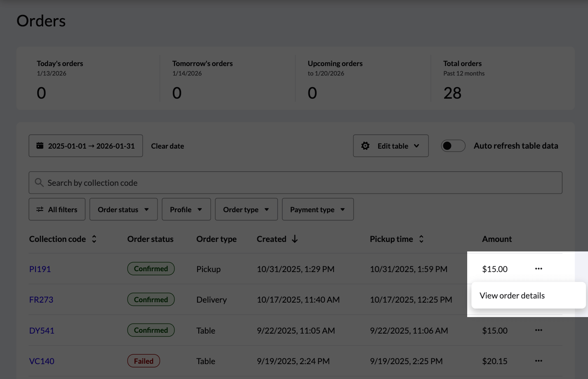Sort by Collection code arrows icon
The image size is (588, 379).
click(94, 239)
